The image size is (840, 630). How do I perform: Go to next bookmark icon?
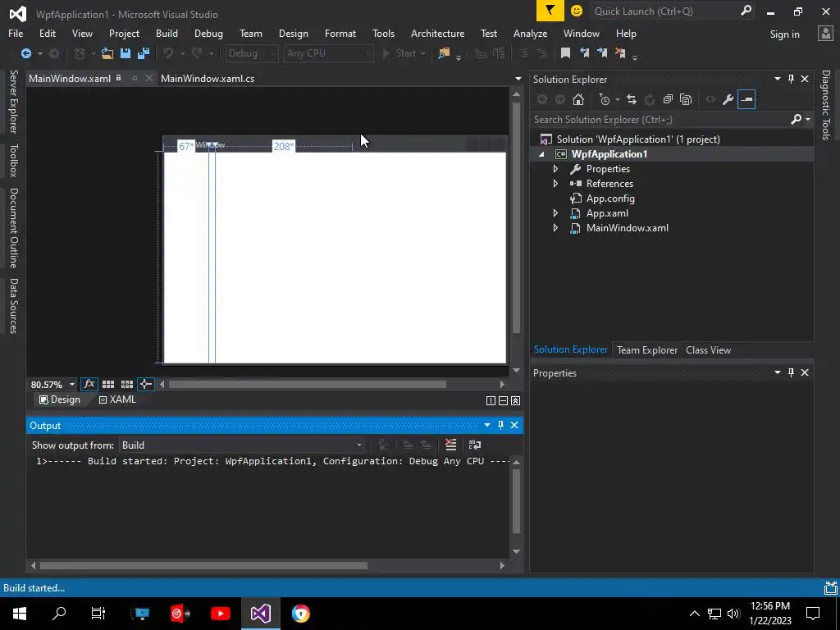602,52
